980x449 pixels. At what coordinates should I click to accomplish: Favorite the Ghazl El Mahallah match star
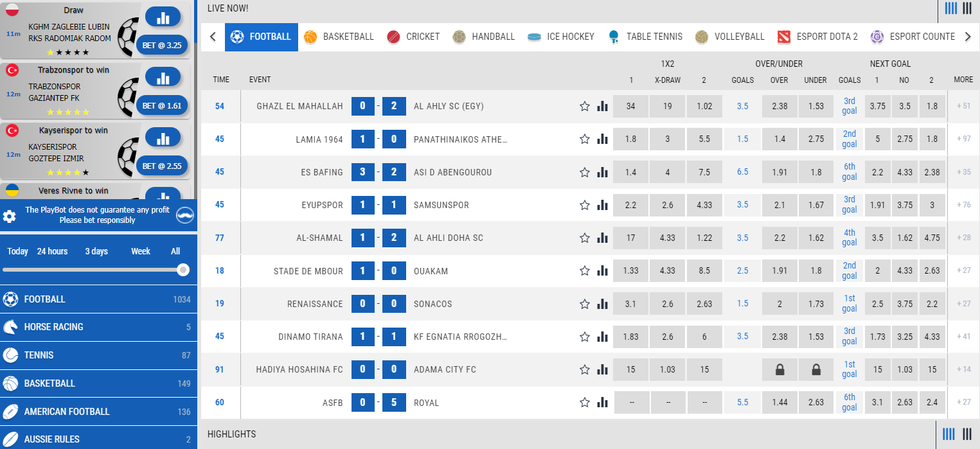click(x=585, y=107)
